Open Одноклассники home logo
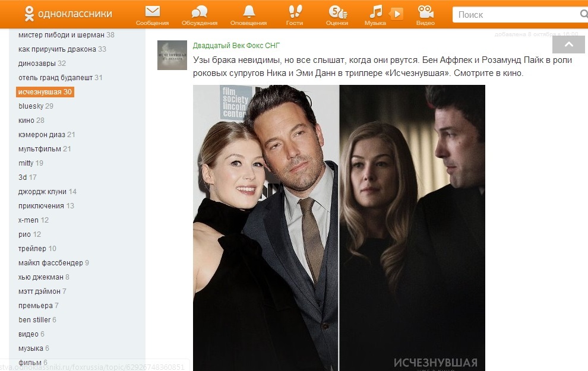The width and height of the screenshot is (588, 371). 68,14
